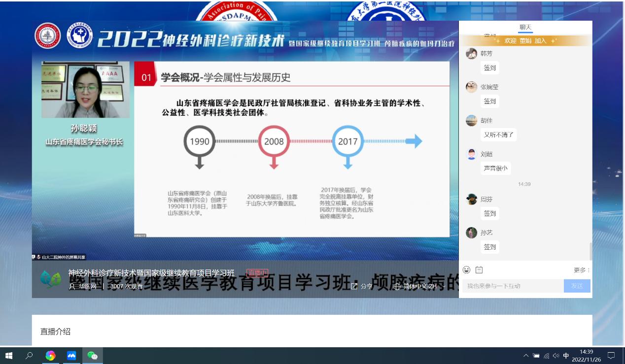Click 张婉莹's 签到 message bubble
This screenshot has width=625, height=364.
(489, 101)
